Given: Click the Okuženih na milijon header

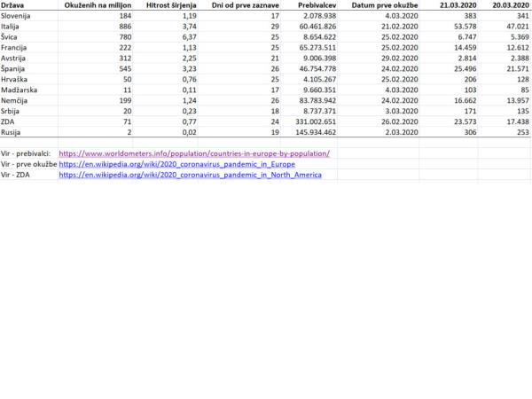Looking at the screenshot, I should click(x=98, y=5).
